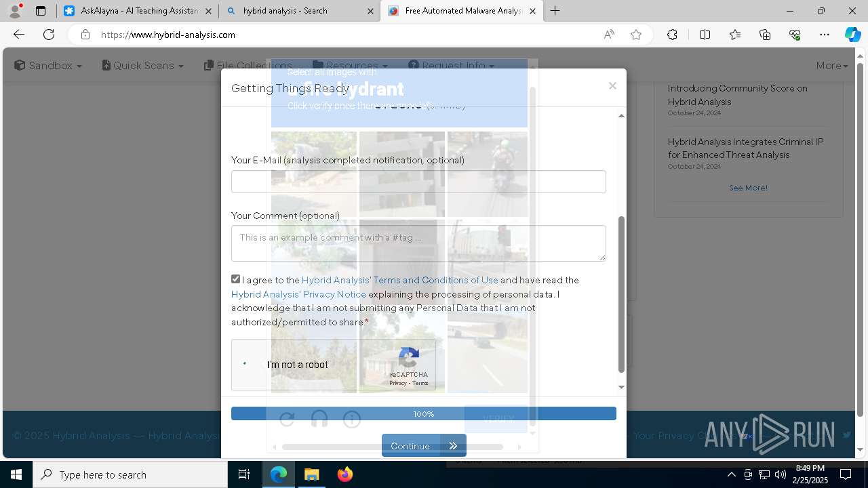
Task: Open reCAPTCHA Privacy link
Action: pos(398,383)
